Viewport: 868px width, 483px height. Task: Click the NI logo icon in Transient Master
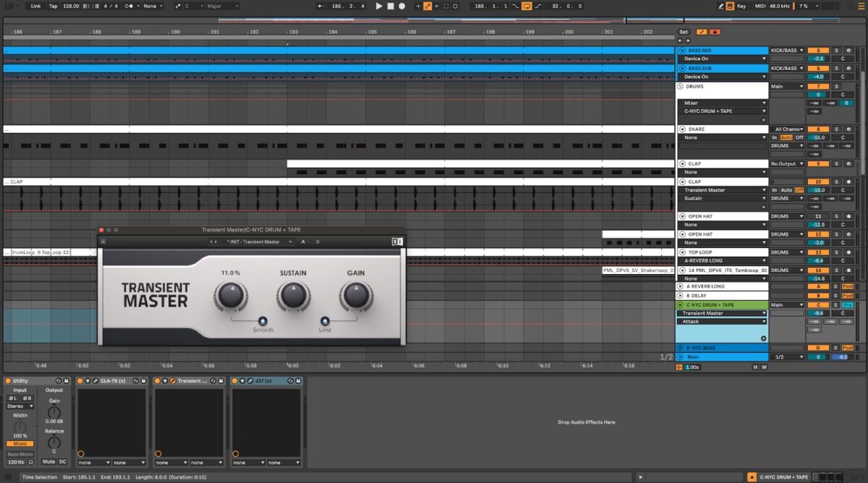point(396,241)
